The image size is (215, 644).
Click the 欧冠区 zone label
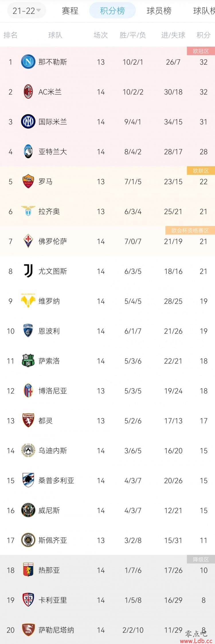201,51
